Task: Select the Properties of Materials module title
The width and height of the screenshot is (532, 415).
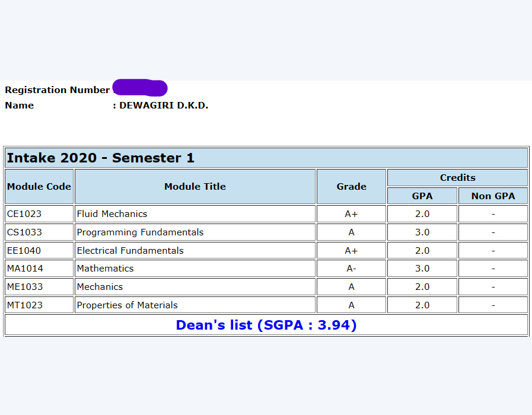Action: [128, 305]
